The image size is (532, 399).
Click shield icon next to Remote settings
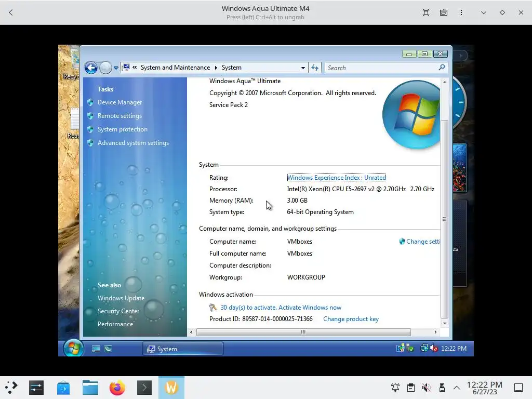pos(90,116)
